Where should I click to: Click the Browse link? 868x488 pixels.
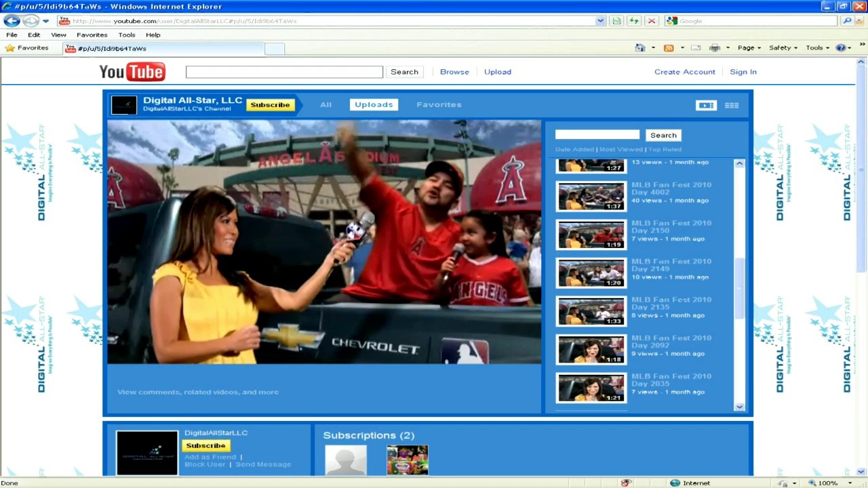point(454,72)
